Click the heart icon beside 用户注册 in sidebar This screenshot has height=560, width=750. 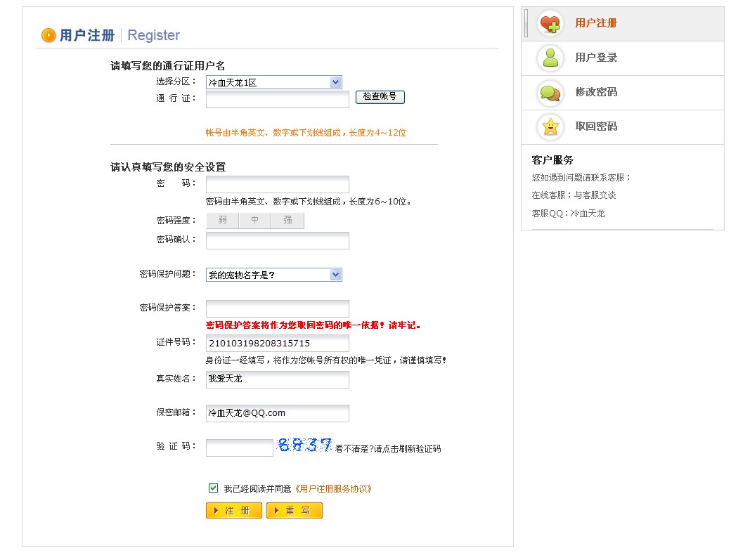pyautogui.click(x=550, y=22)
